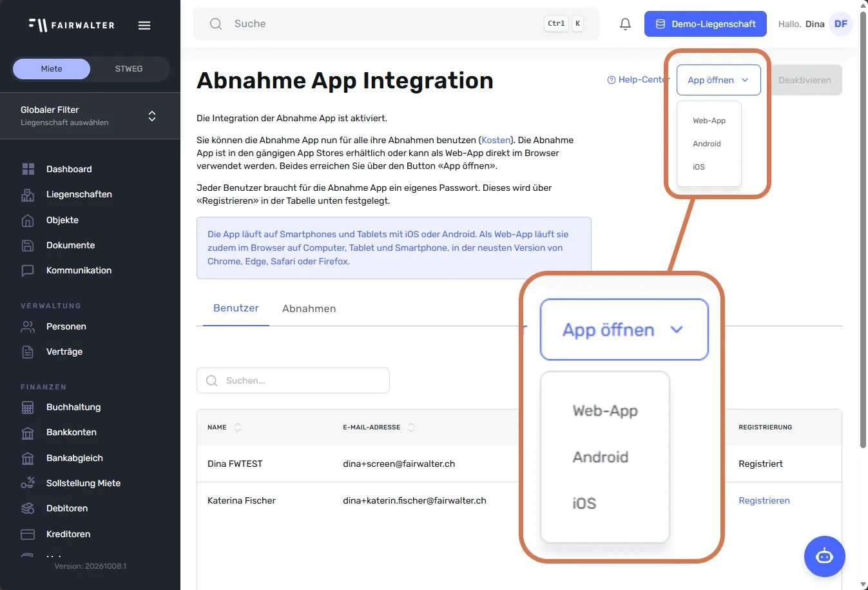The width and height of the screenshot is (868, 590).
Task: Click the Suchen... table filter field
Action: 293,380
